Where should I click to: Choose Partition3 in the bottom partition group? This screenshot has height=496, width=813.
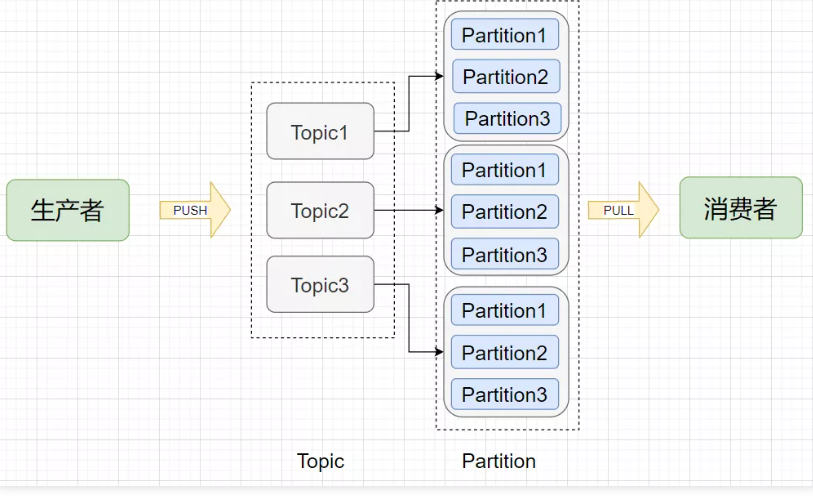pyautogui.click(x=505, y=395)
